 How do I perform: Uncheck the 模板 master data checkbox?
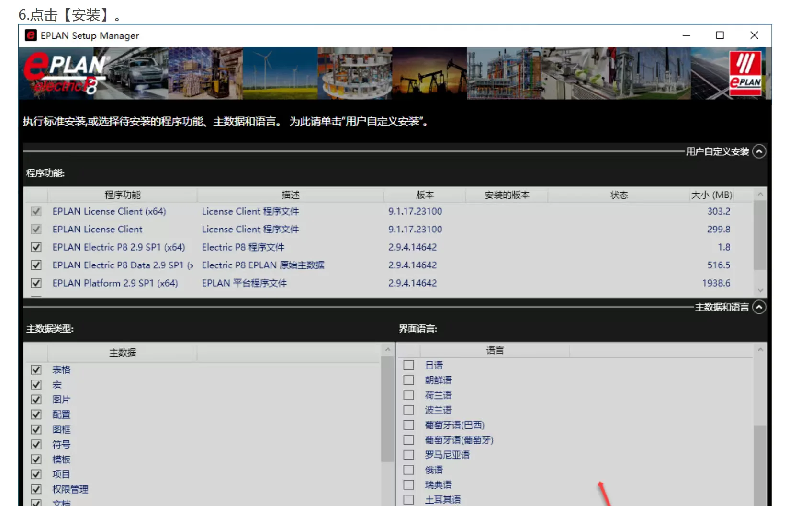[36, 460]
